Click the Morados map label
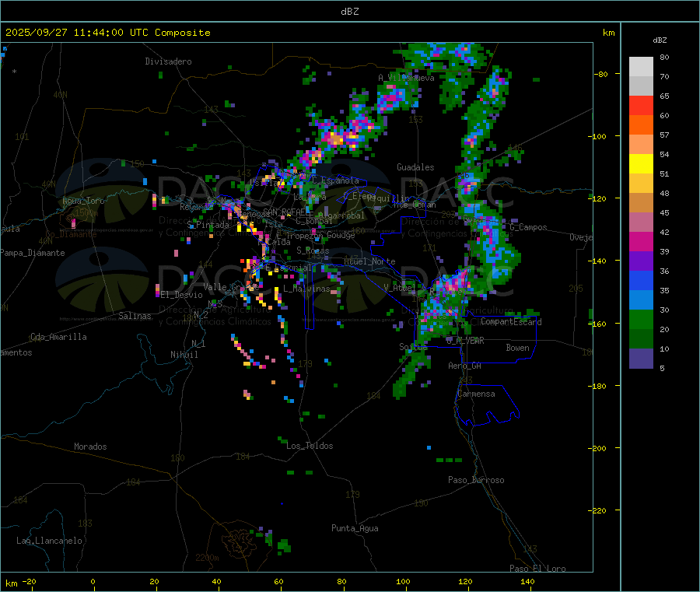 pos(91,447)
